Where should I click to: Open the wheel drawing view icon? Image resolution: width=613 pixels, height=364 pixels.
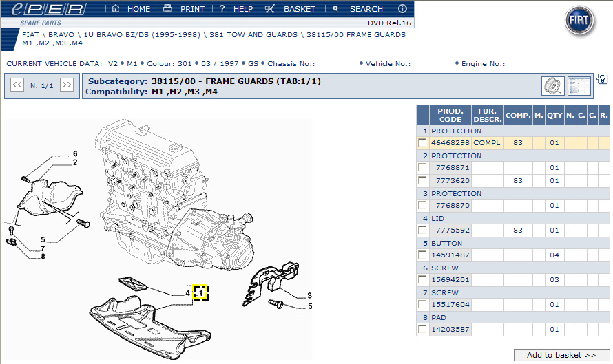[553, 86]
